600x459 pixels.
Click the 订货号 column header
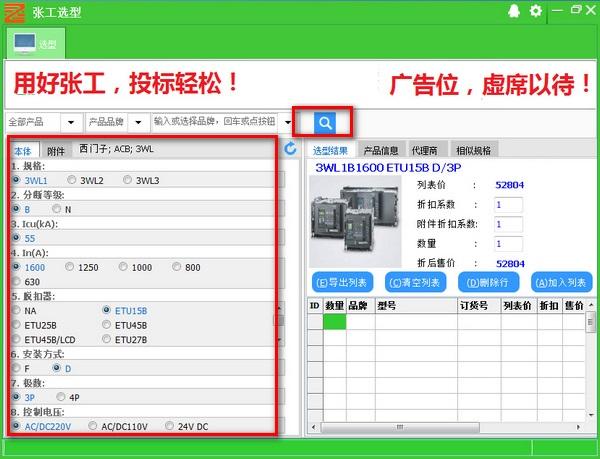479,305
